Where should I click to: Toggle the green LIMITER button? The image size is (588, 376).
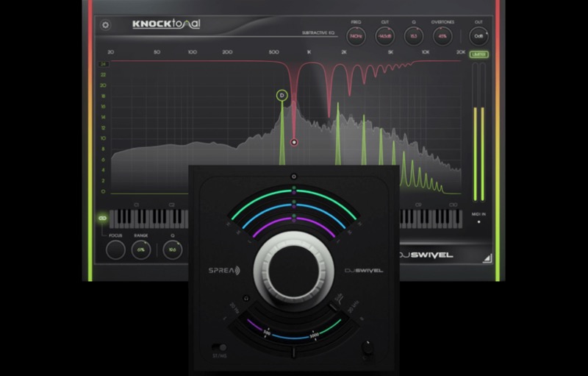pyautogui.click(x=479, y=54)
